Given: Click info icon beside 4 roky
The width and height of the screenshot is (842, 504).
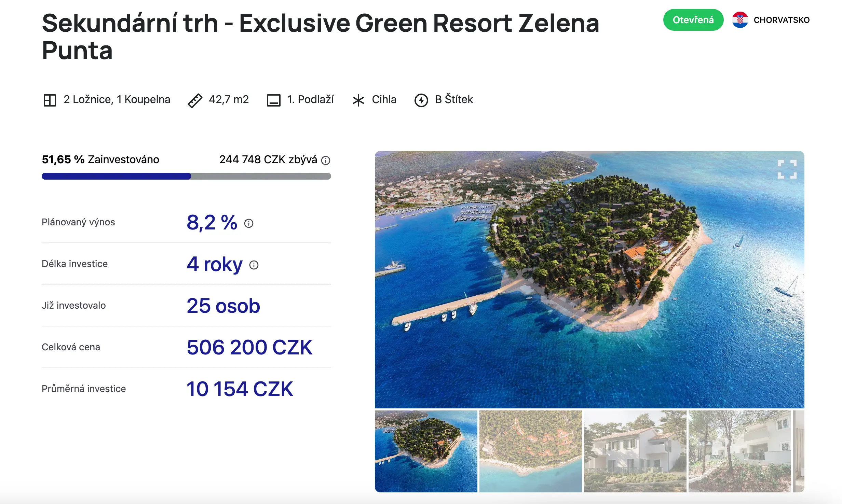Looking at the screenshot, I should pos(254,265).
